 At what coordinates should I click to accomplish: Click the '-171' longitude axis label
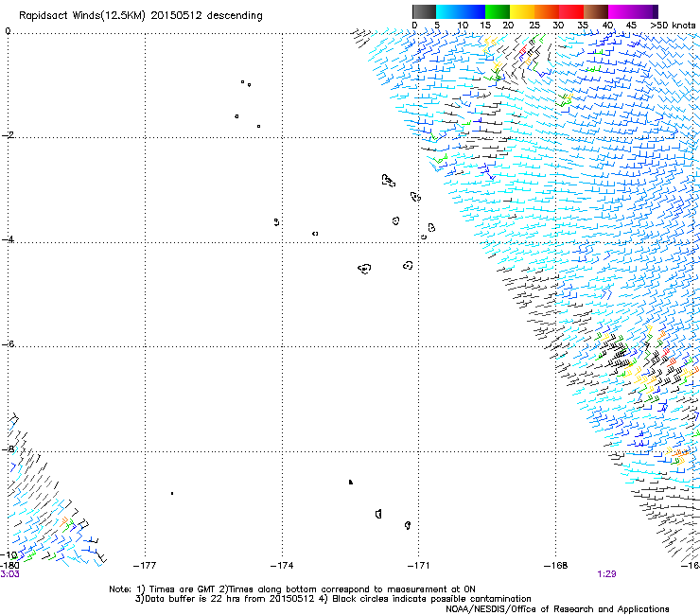click(x=418, y=566)
